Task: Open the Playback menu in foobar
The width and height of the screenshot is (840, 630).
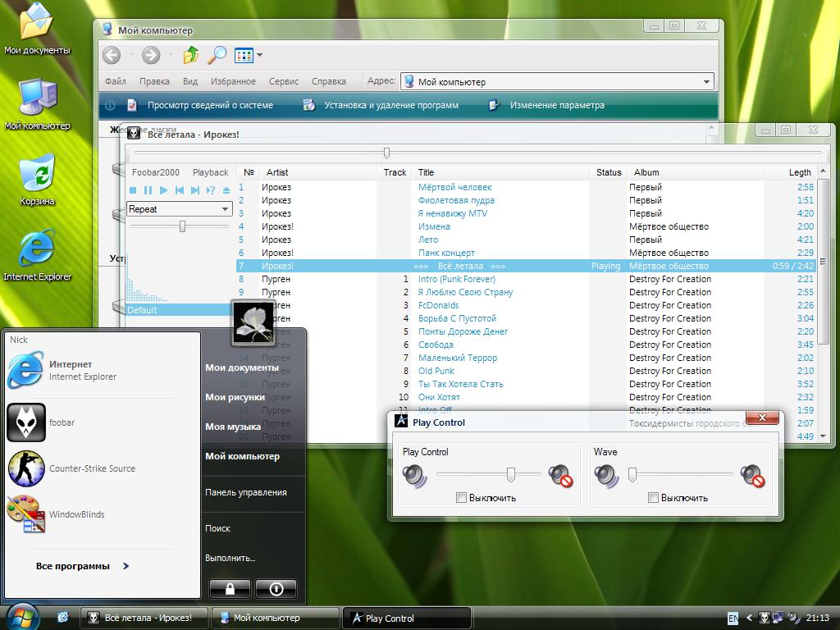Action: point(210,172)
